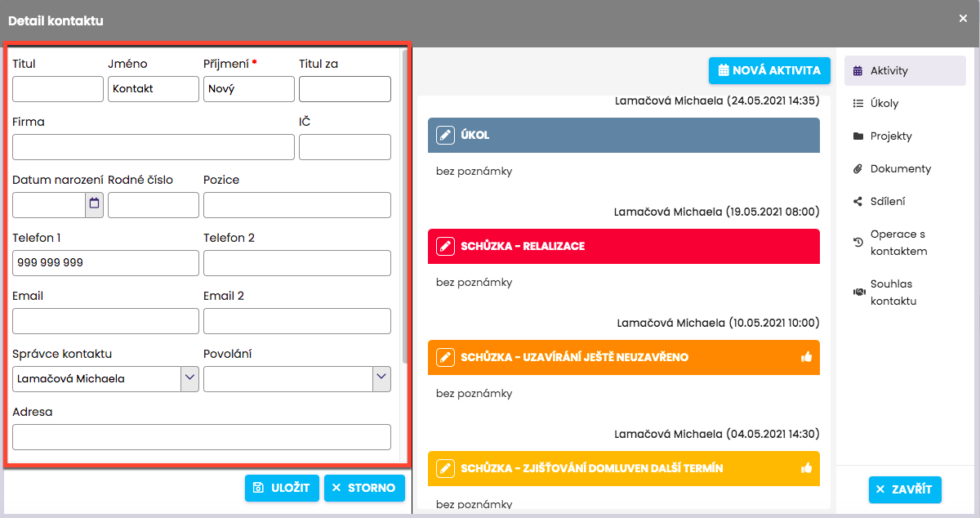This screenshot has width=980, height=518.
Task: Cancel changes using STORNO button
Action: [x=364, y=488]
